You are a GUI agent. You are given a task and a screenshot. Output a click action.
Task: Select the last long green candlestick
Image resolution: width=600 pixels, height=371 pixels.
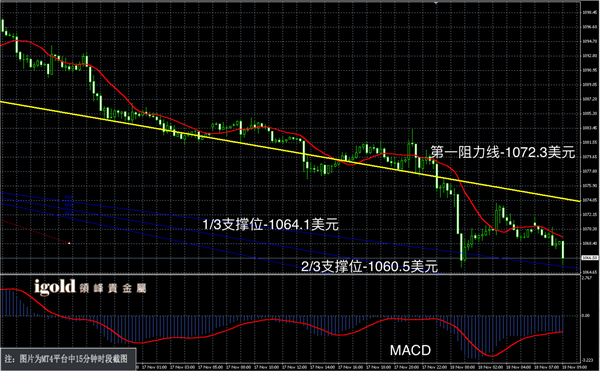[563, 253]
